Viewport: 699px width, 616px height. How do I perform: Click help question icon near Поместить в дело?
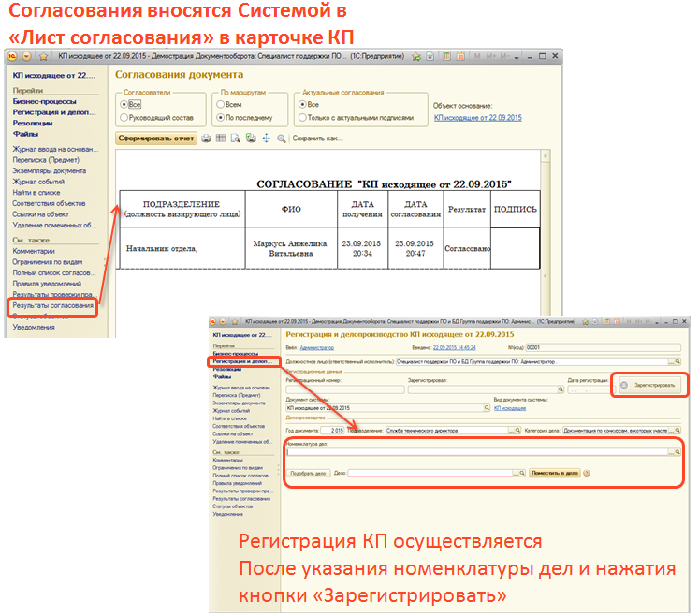click(x=587, y=474)
